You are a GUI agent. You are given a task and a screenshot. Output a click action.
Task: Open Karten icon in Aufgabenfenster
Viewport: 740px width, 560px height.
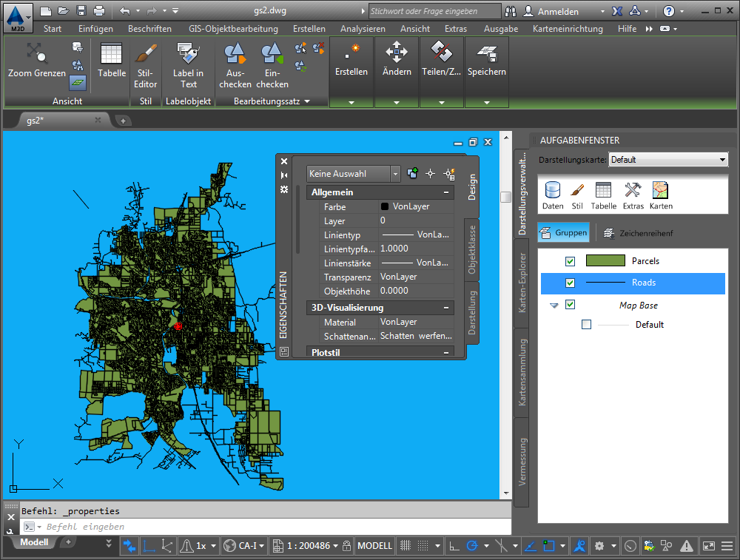(x=660, y=190)
